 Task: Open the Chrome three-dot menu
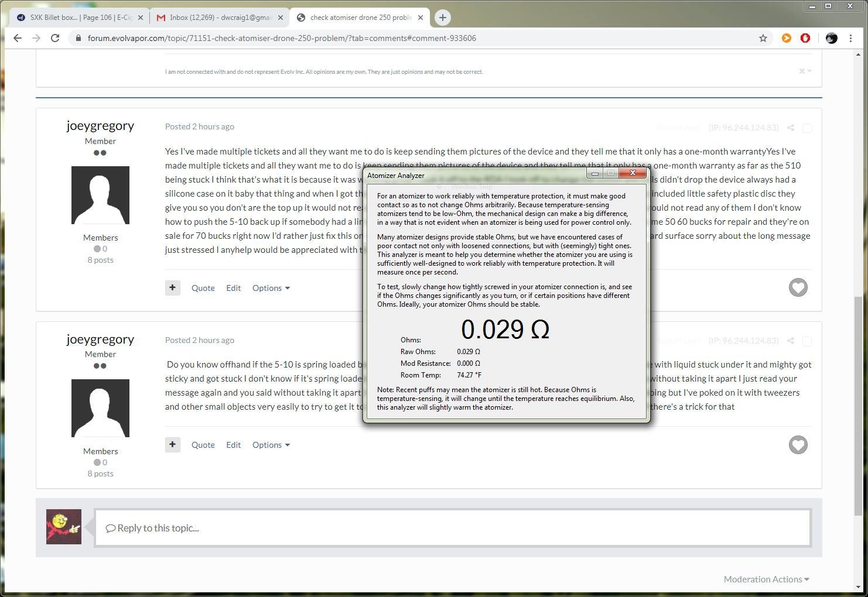(850, 38)
